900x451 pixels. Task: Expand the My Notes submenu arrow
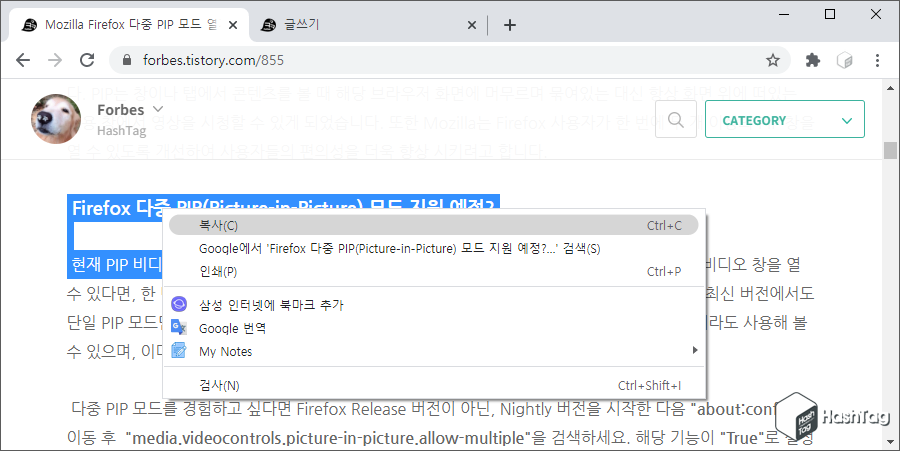coord(695,350)
